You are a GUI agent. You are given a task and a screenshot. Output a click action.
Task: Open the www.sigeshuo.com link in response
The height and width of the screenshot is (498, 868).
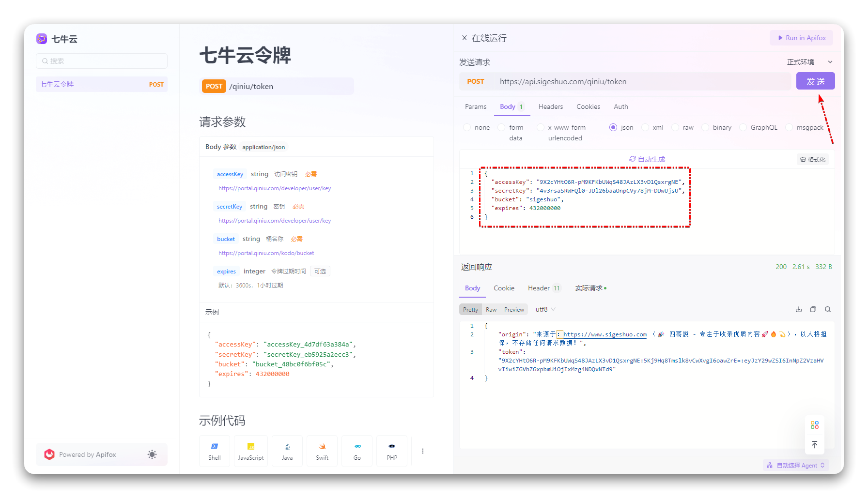(x=605, y=334)
